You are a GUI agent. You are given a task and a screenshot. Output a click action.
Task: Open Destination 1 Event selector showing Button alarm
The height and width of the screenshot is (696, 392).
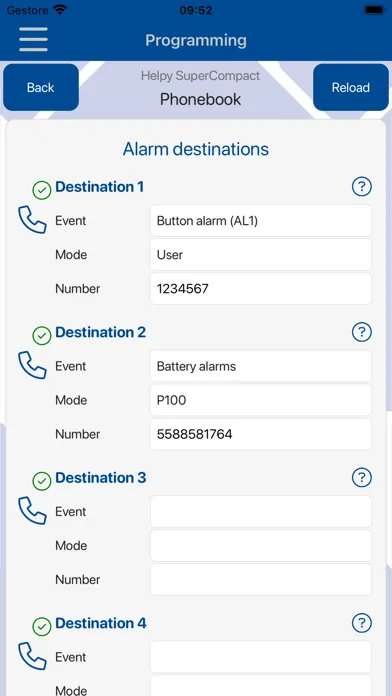coord(261,221)
